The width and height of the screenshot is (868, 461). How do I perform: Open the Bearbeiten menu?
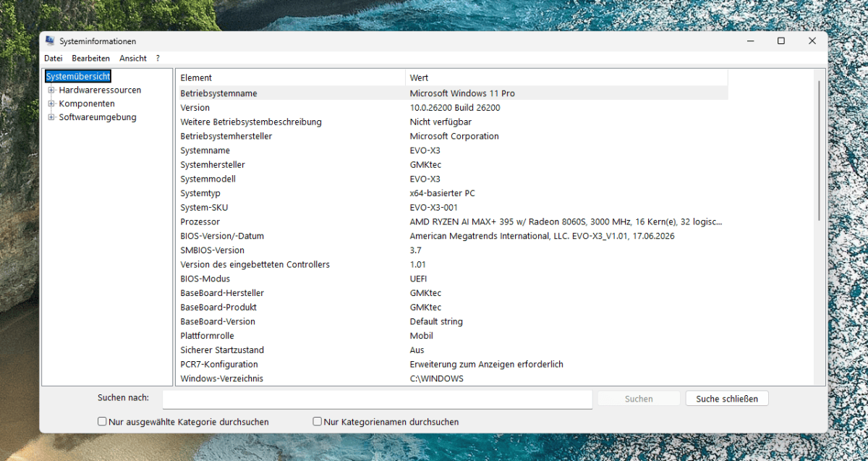tap(91, 58)
